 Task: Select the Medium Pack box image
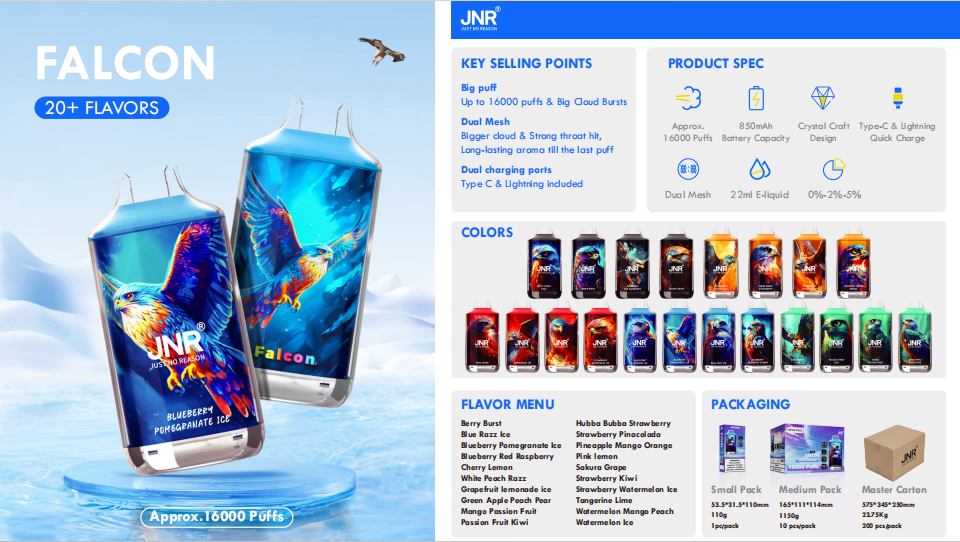(x=807, y=449)
